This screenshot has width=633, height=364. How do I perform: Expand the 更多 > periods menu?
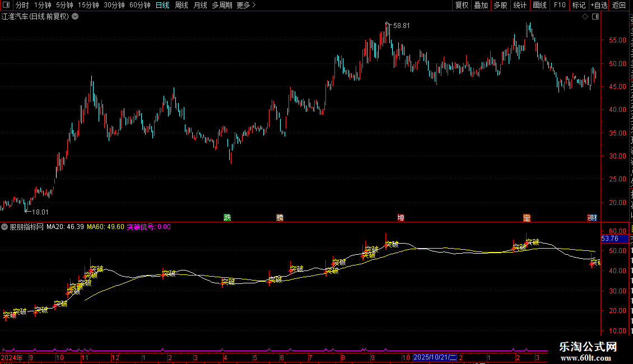coord(246,5)
